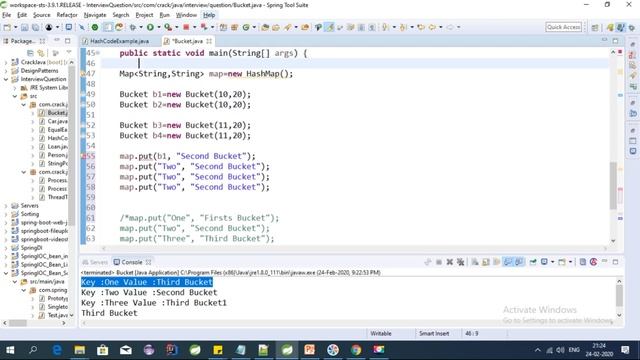
Task: Minimize the Package Explorer view
Action: pyautogui.click(x=57, y=40)
